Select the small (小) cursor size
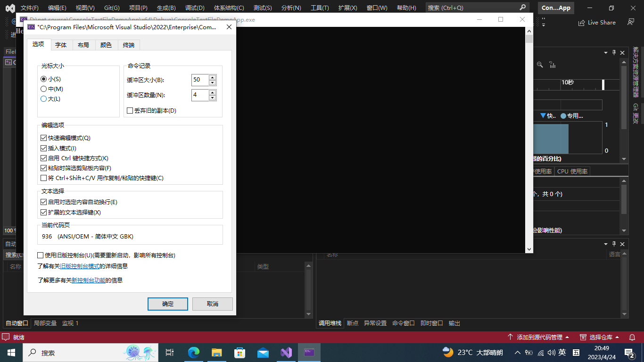Viewport: 644px width, 362px height. tap(44, 79)
